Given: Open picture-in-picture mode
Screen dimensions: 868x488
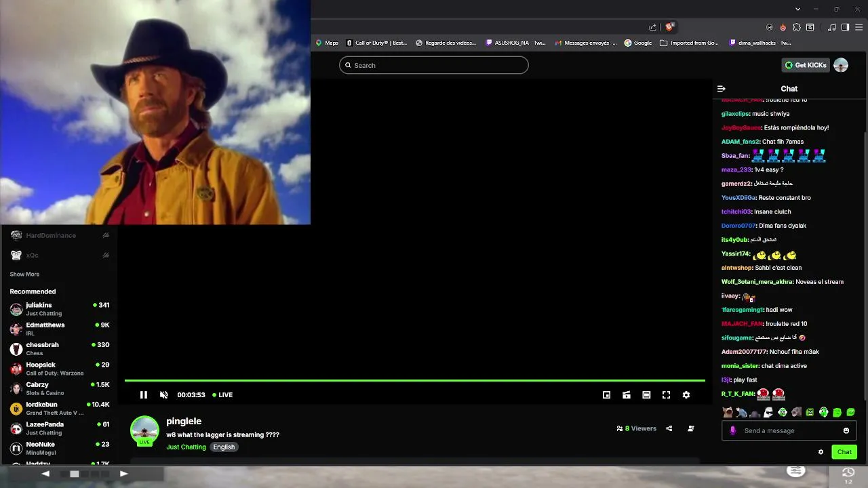Looking at the screenshot, I should [x=607, y=395].
